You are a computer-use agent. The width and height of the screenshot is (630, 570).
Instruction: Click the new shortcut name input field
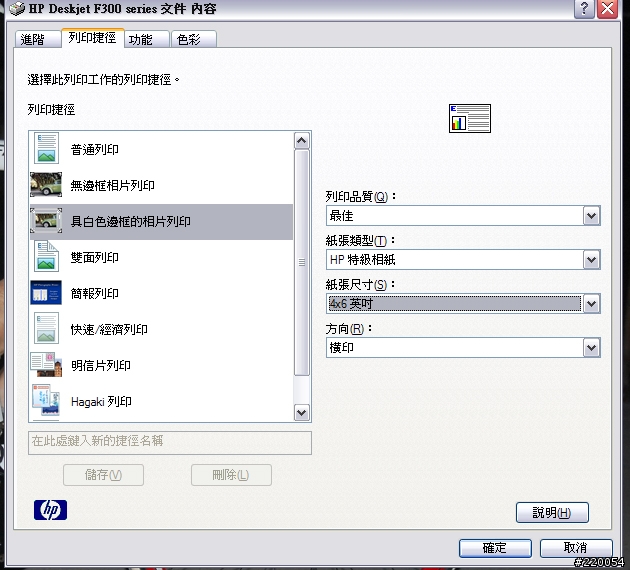(170, 443)
